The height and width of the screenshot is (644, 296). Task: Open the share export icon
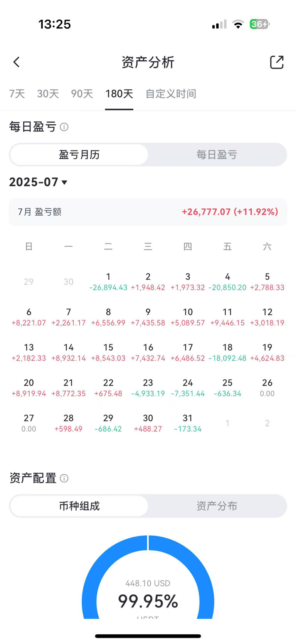pyautogui.click(x=276, y=62)
